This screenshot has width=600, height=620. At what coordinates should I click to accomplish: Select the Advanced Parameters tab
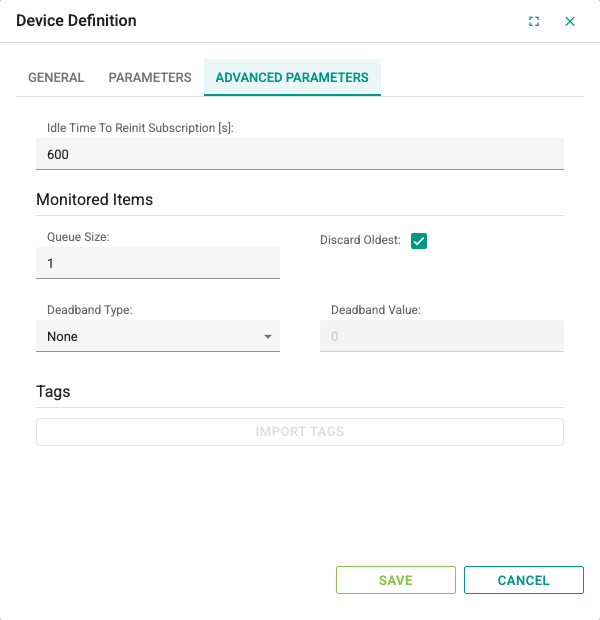pos(292,78)
